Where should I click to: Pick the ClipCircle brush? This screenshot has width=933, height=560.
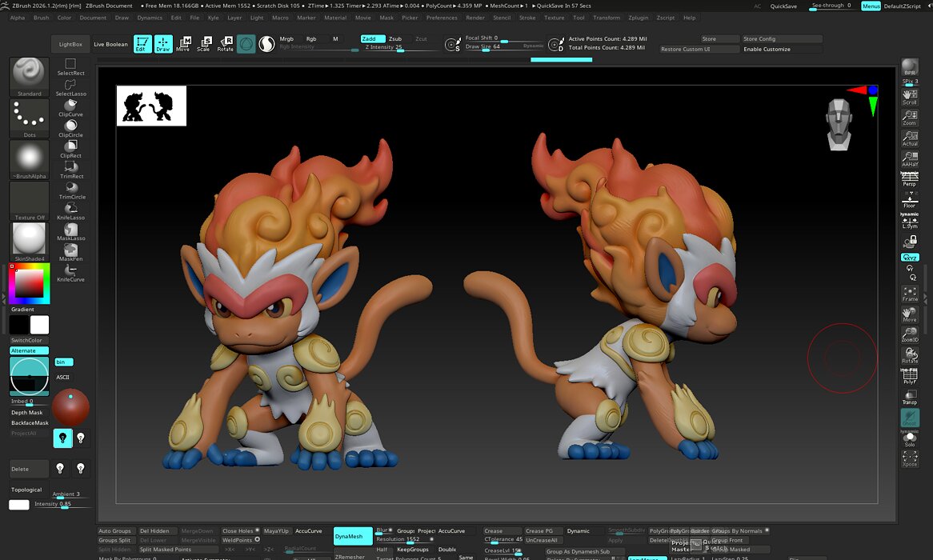coord(70,129)
